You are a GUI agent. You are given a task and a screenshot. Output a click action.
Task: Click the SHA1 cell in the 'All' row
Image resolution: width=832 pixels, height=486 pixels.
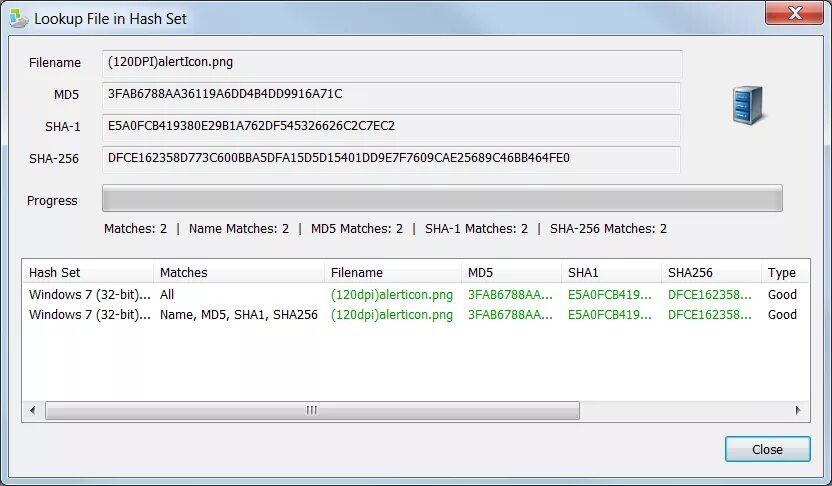[x=610, y=294]
